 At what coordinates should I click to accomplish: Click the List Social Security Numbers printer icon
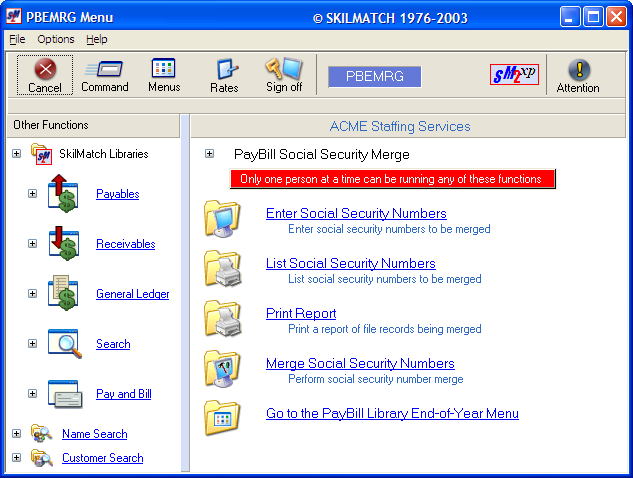coord(223,268)
